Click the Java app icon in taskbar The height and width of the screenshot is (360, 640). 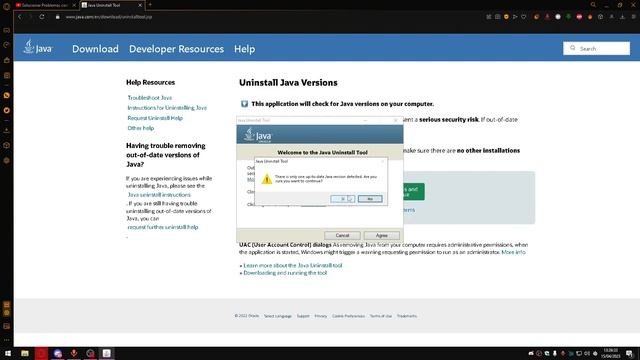click(107, 353)
